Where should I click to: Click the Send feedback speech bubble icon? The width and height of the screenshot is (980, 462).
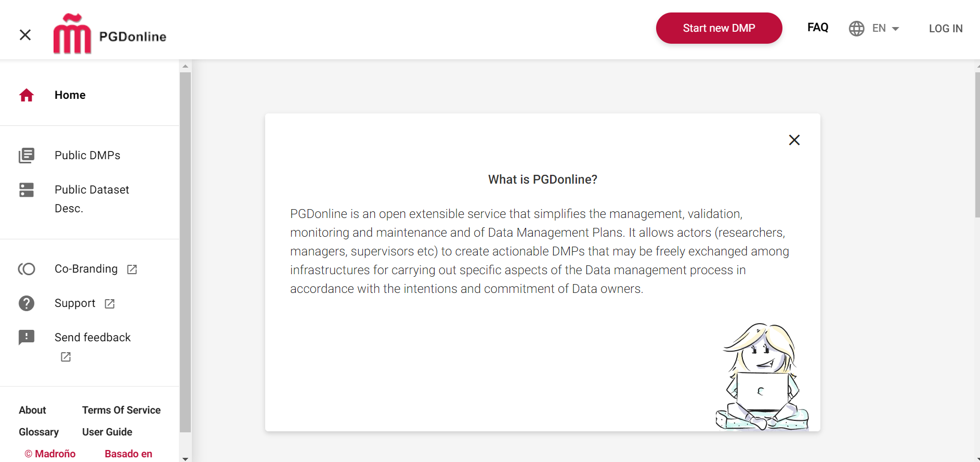click(x=27, y=337)
